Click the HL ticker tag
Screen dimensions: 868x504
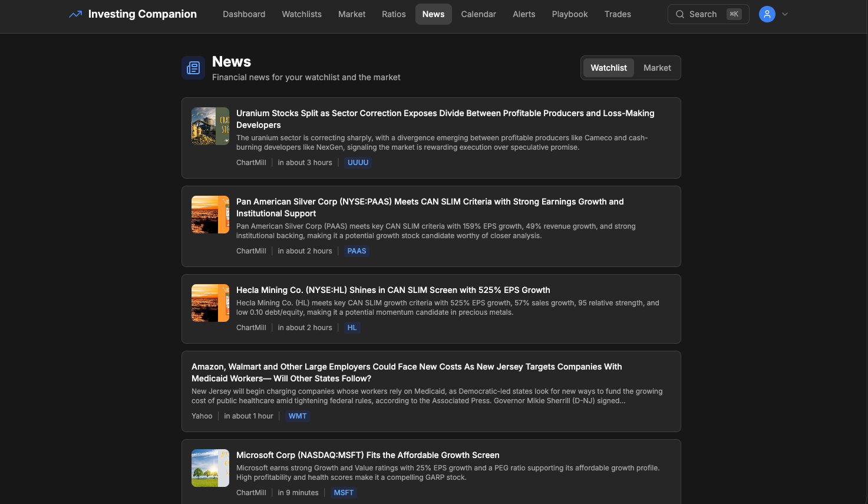point(352,328)
